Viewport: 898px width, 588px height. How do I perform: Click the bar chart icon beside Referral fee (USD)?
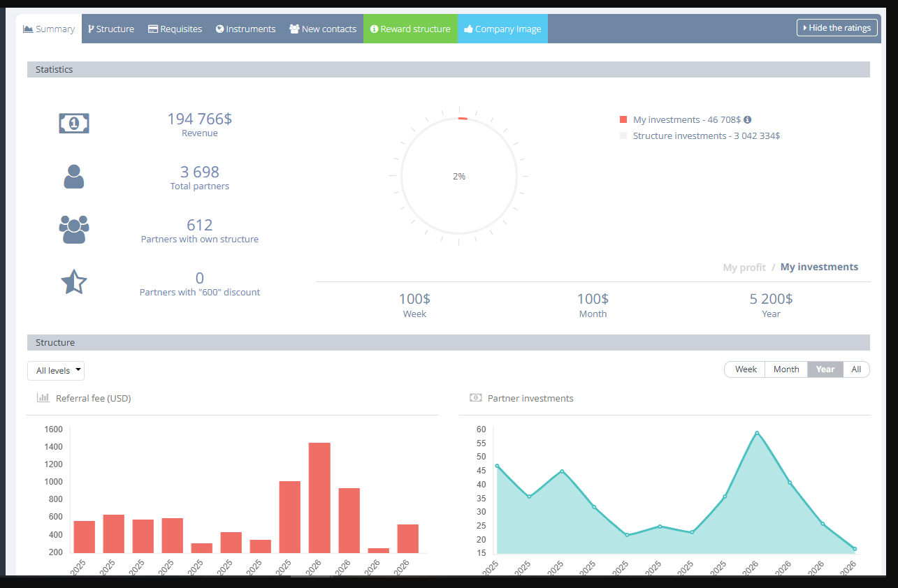click(x=43, y=398)
